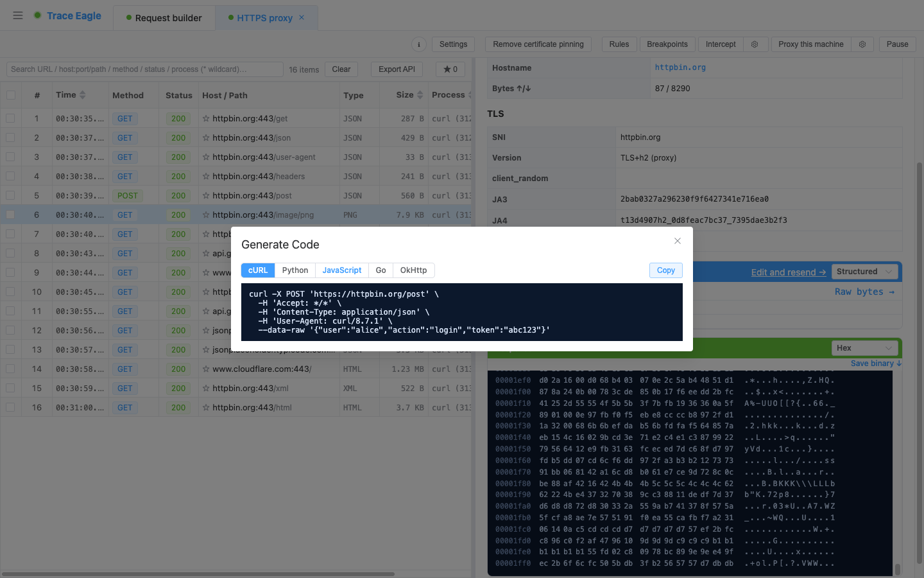Open the Proxy this machine gear icon
The width and height of the screenshot is (924, 578).
[x=862, y=44]
